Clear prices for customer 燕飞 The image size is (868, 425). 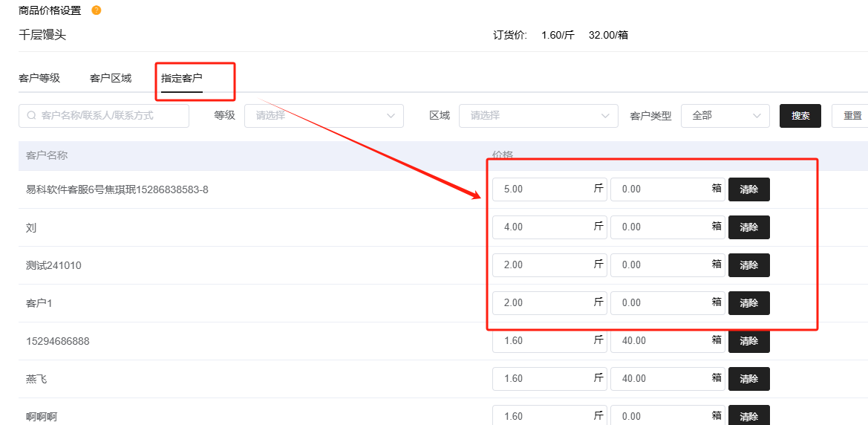748,379
